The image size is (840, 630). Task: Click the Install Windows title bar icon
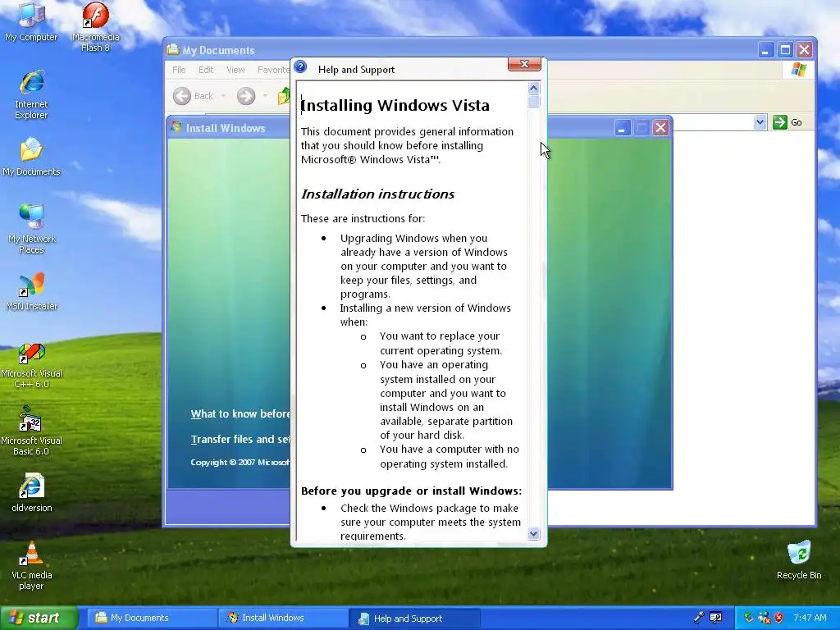[176, 127]
